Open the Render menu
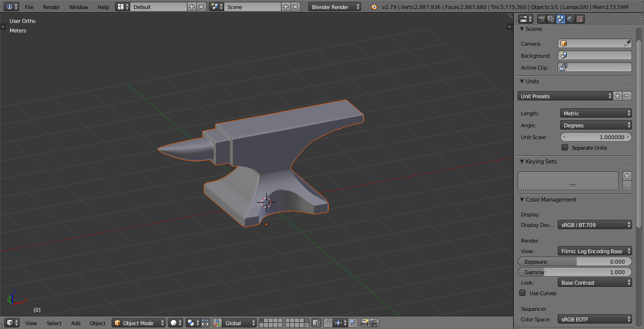This screenshot has height=329, width=644. point(51,7)
